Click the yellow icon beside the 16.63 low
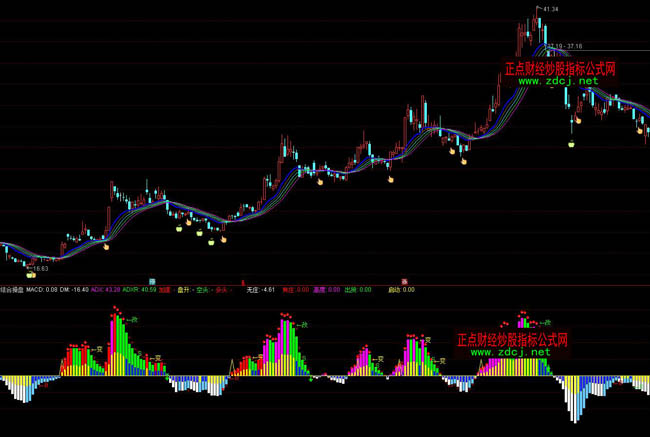 (x=30, y=274)
